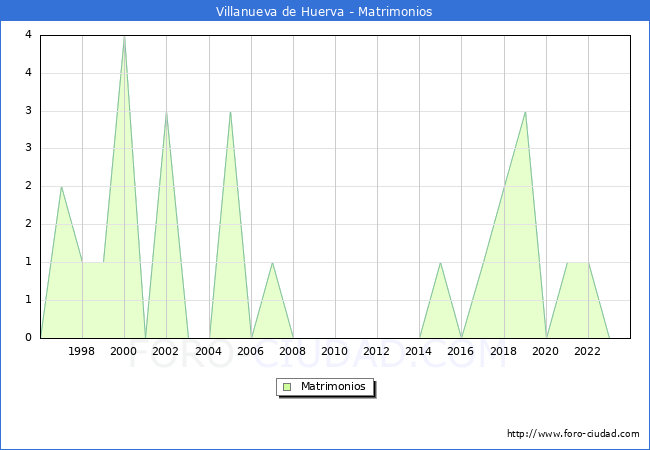Click the chart title Villanueva de Huerva - Matrimonios
This screenshot has width=650, height=450.
[324, 12]
